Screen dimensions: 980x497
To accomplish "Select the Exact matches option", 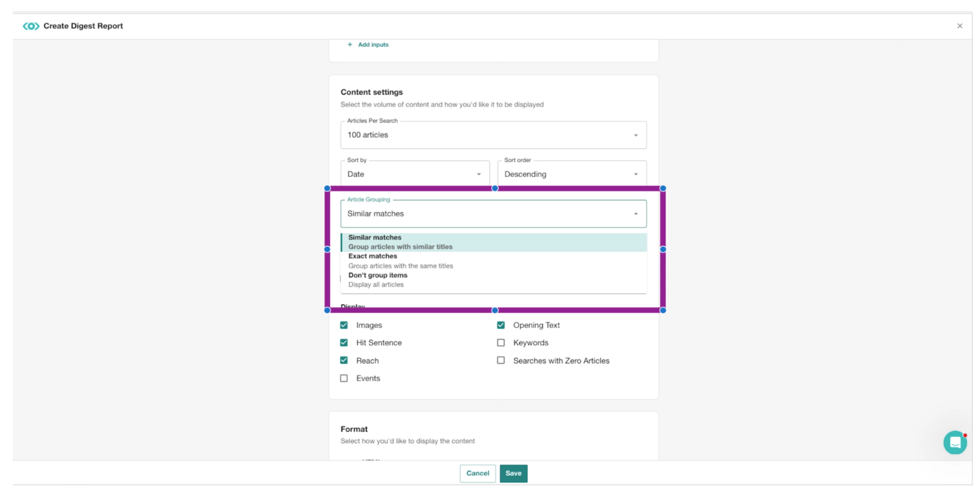I will click(x=494, y=261).
